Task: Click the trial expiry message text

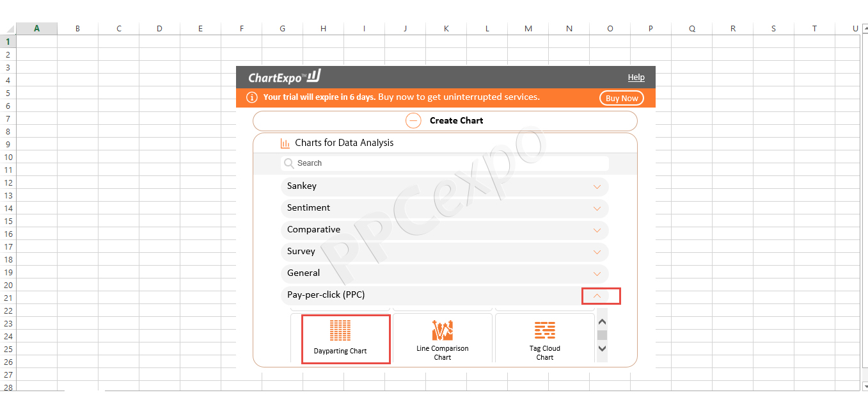Action: point(402,97)
